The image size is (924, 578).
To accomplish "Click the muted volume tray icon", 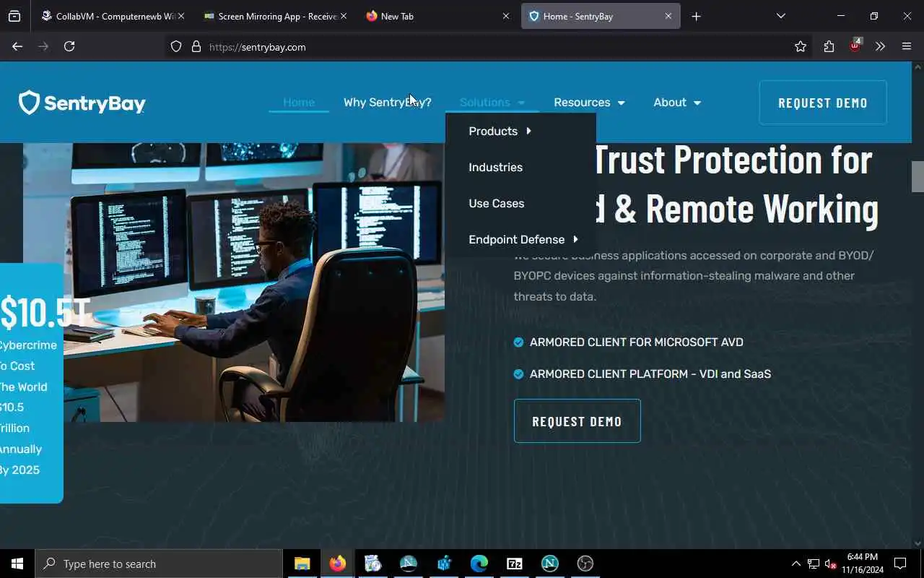I will tap(831, 564).
